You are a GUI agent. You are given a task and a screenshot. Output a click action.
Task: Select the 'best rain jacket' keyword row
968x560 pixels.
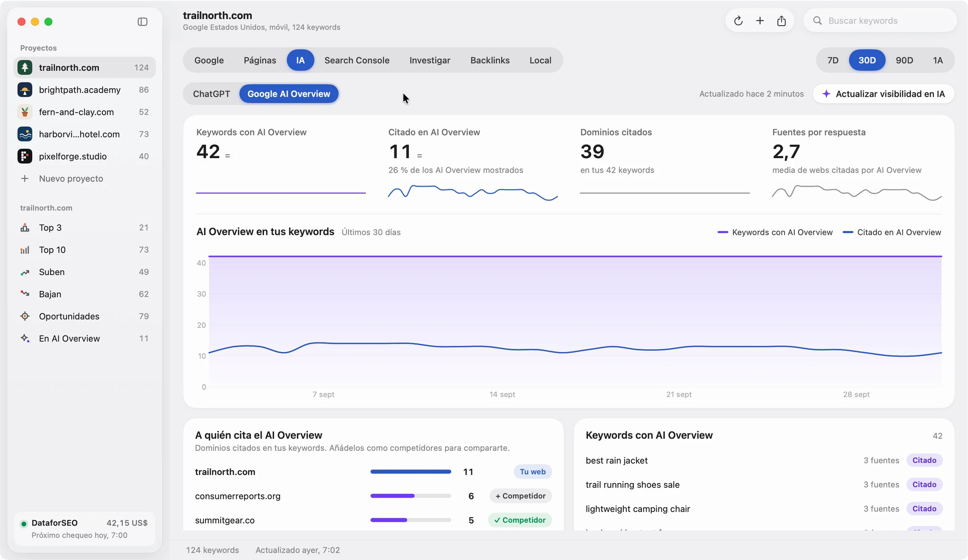click(764, 461)
